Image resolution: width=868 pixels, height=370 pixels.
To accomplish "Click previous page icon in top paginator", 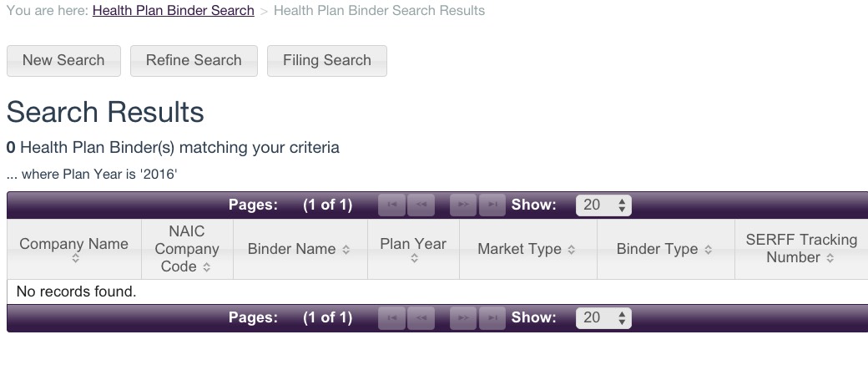I will [421, 205].
